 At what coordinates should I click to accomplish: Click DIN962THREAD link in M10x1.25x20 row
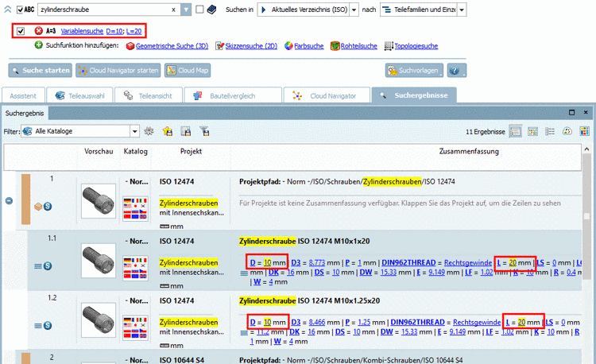click(417, 322)
